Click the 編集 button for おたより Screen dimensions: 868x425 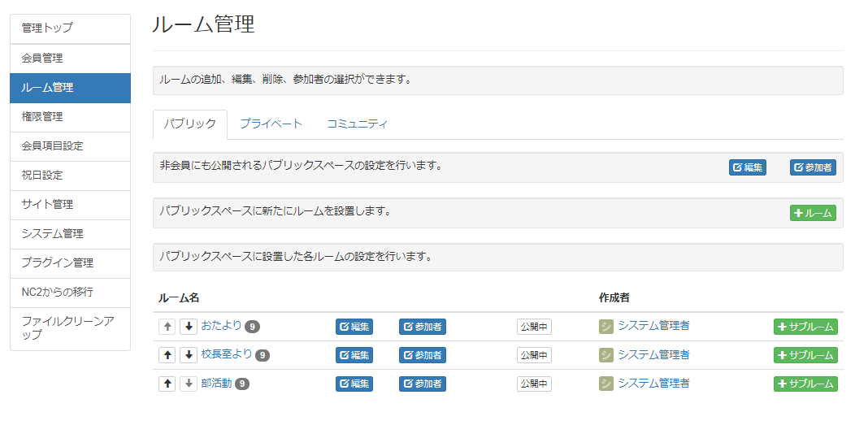(x=354, y=327)
